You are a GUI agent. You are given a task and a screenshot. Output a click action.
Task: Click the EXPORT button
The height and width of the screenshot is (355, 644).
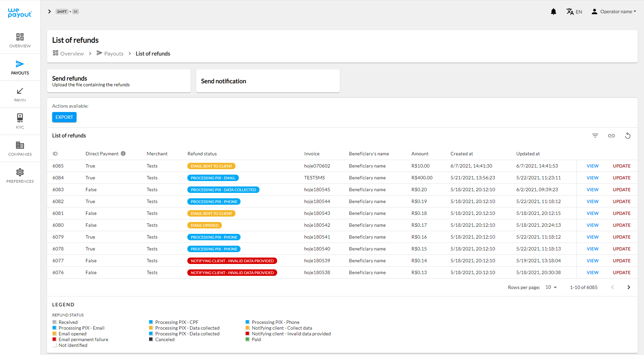[64, 117]
